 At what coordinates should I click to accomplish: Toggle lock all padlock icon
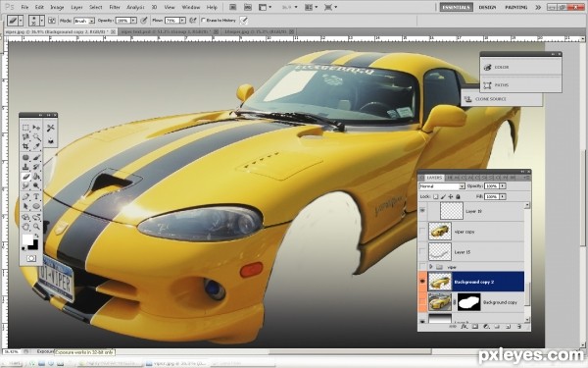tap(458, 196)
